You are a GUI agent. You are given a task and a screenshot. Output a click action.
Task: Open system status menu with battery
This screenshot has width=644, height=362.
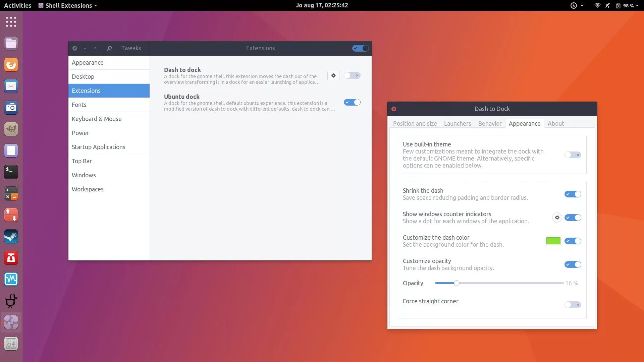[627, 5]
